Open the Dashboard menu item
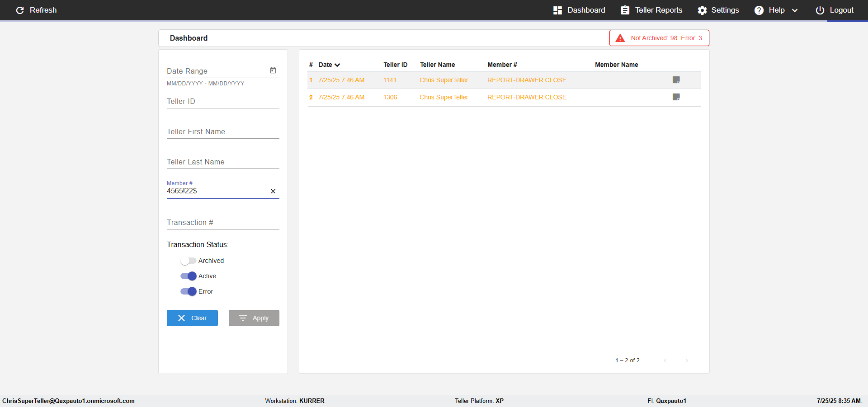 pyautogui.click(x=579, y=10)
